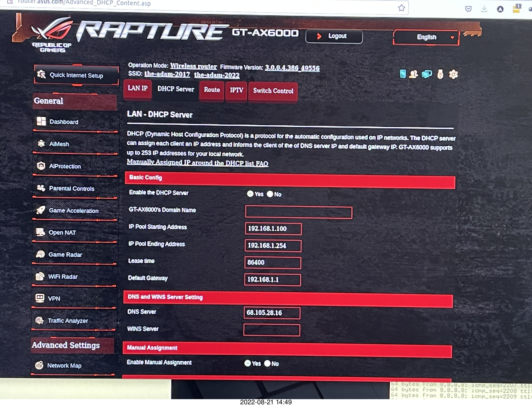The width and height of the screenshot is (532, 406).
Task: Open the IPTV tab
Action: [x=236, y=90]
